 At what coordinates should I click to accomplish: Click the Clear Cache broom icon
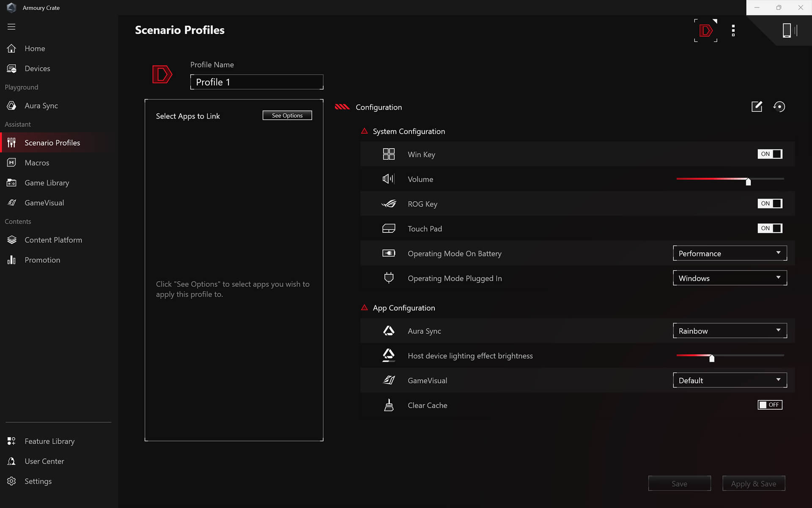click(389, 405)
